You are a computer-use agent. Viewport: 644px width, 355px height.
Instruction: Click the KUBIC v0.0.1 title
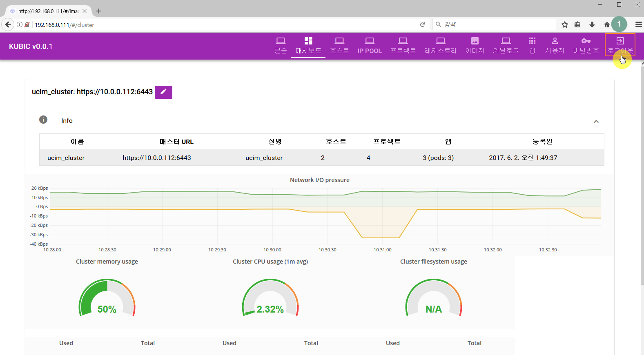[x=31, y=47]
